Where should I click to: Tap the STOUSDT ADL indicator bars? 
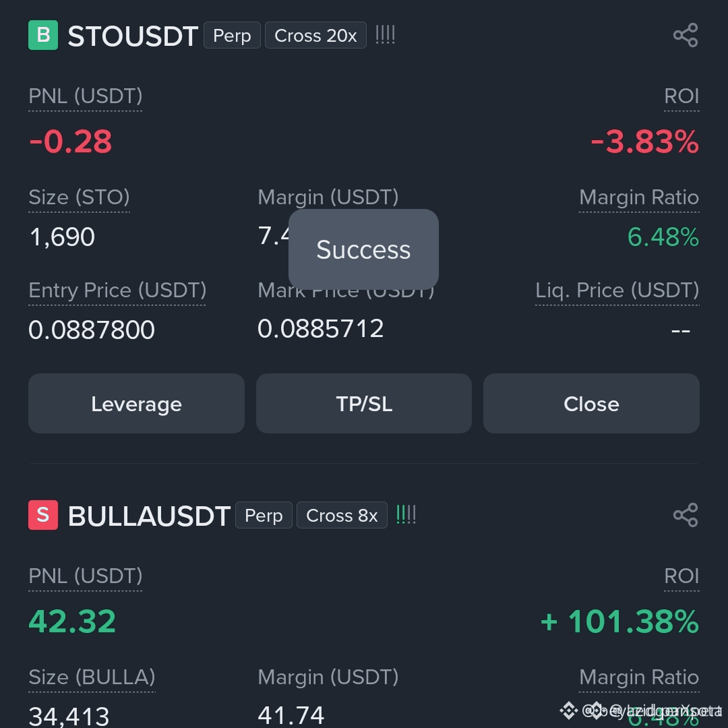coord(386,35)
